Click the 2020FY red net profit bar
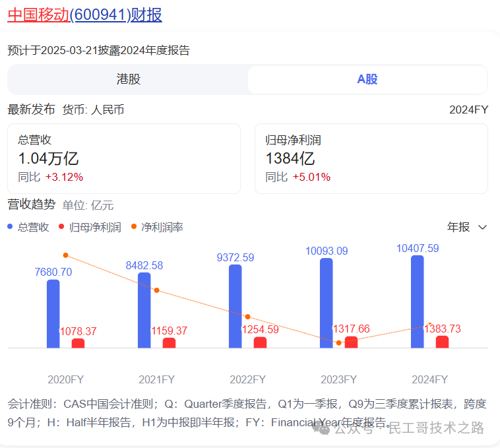500x448 pixels. point(78,343)
